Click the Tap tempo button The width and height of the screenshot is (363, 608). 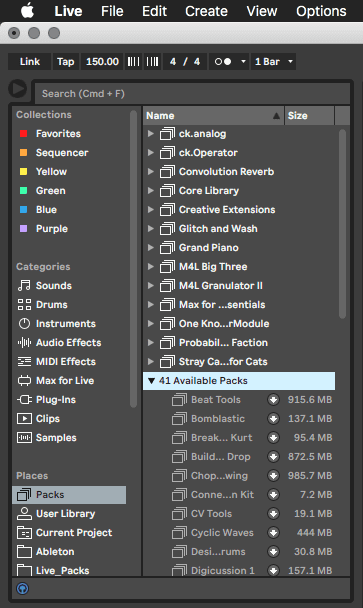pos(66,62)
